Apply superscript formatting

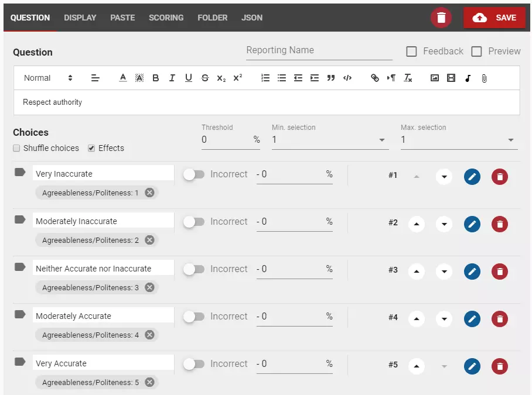pyautogui.click(x=238, y=78)
